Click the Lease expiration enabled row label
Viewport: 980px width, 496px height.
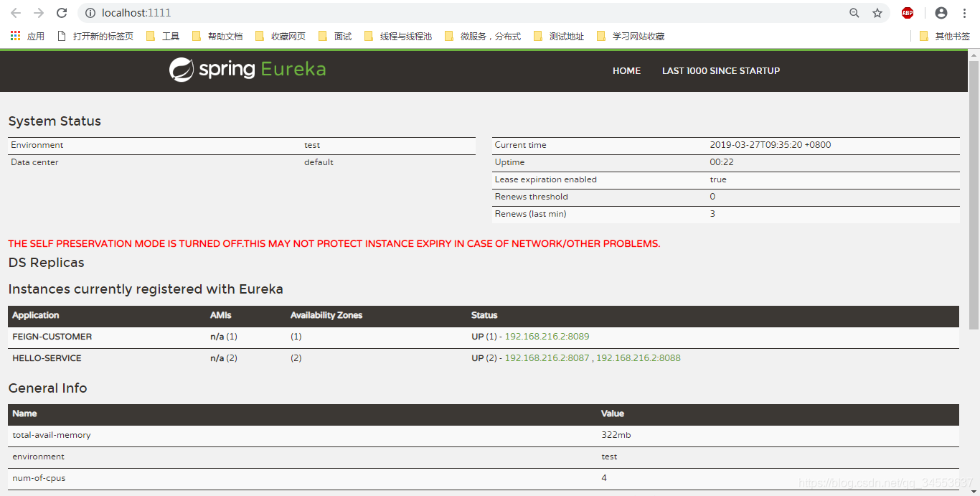tap(546, 179)
